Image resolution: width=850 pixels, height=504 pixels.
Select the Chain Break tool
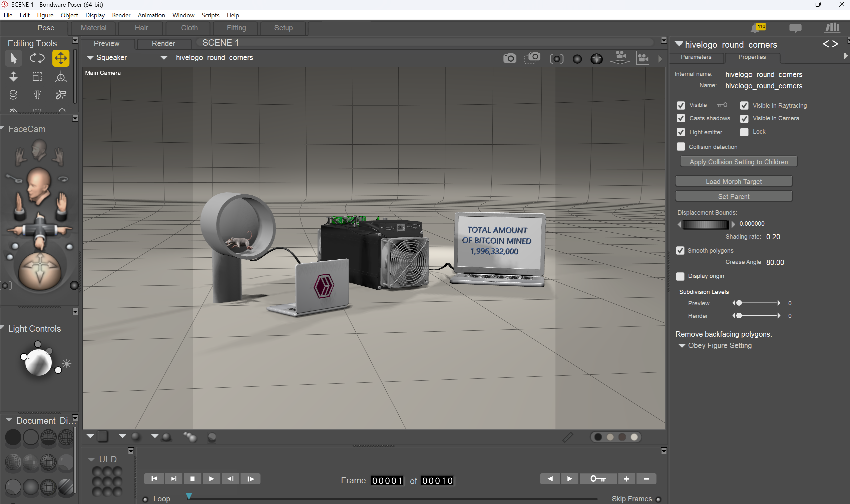pos(61,95)
